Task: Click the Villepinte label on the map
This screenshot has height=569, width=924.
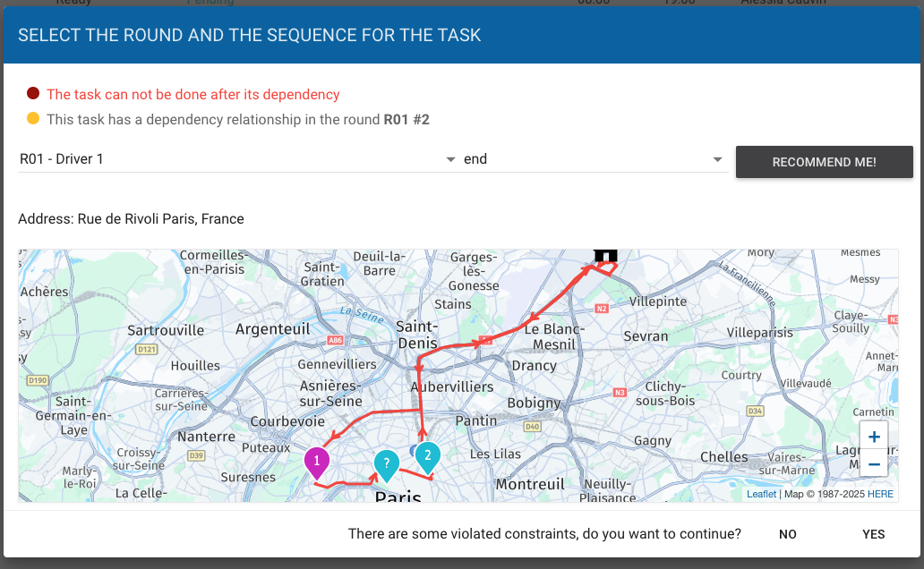Action: pyautogui.click(x=658, y=301)
